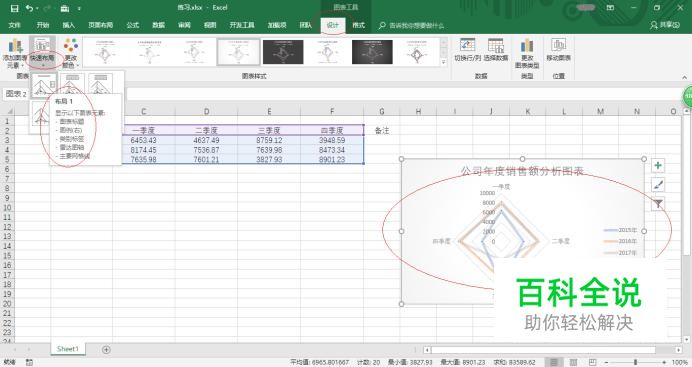
Task: Switch to the 开发工具 ribbon tab
Action: pos(242,25)
